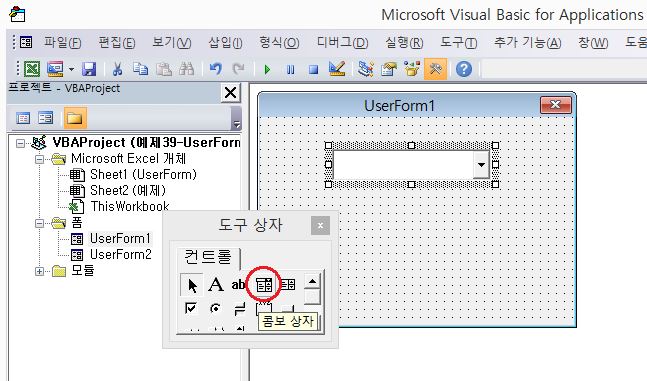This screenshot has width=647, height=381.
Task: Click the toolbox scroll up arrow
Action: coord(312,282)
